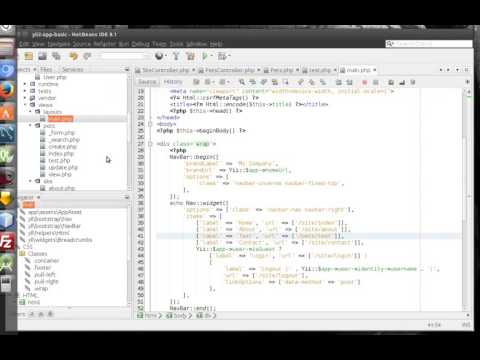Click the Clean and Build icon
The image size is (480, 360).
[190, 56]
